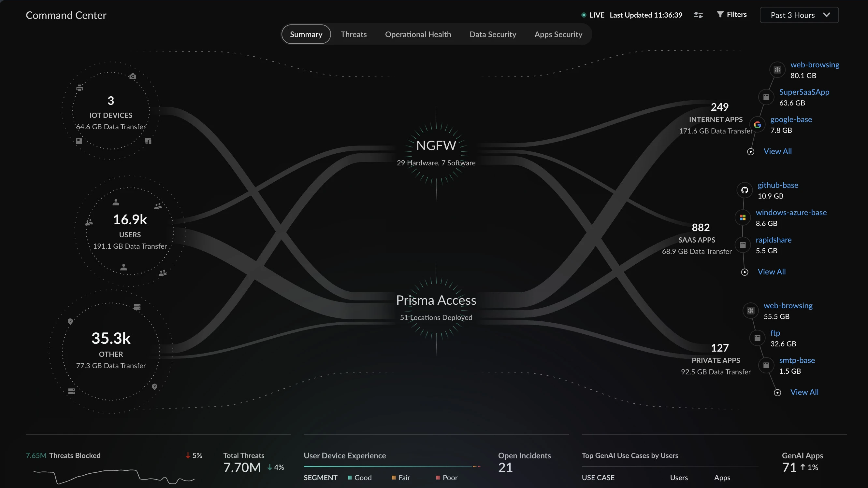The width and height of the screenshot is (868, 488).
Task: Toggle the Good segment legend marker
Action: point(350,478)
